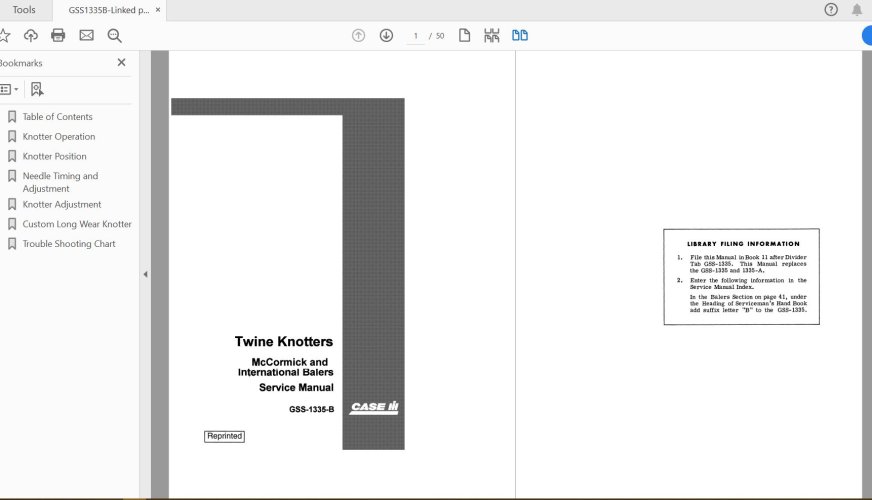Click the fit-to-width scrolling icon
Image resolution: width=872 pixels, height=500 pixels.
pyautogui.click(x=492, y=36)
